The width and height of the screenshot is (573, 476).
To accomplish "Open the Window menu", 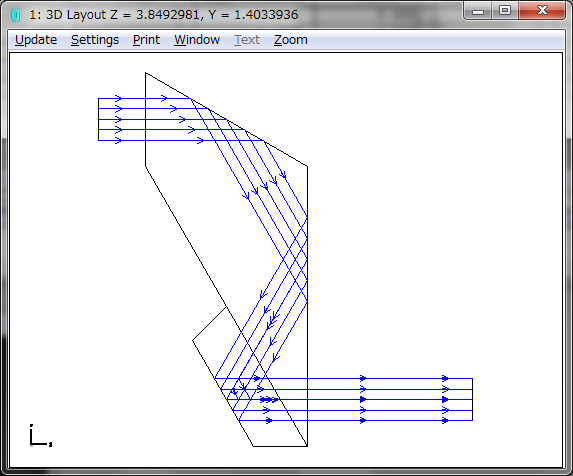I will (197, 39).
